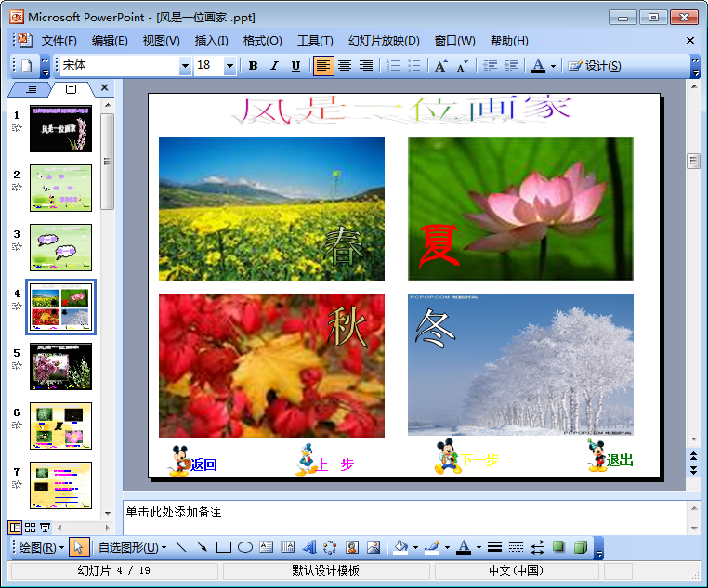
Task: Select the Oval shape tool
Action: (244, 547)
